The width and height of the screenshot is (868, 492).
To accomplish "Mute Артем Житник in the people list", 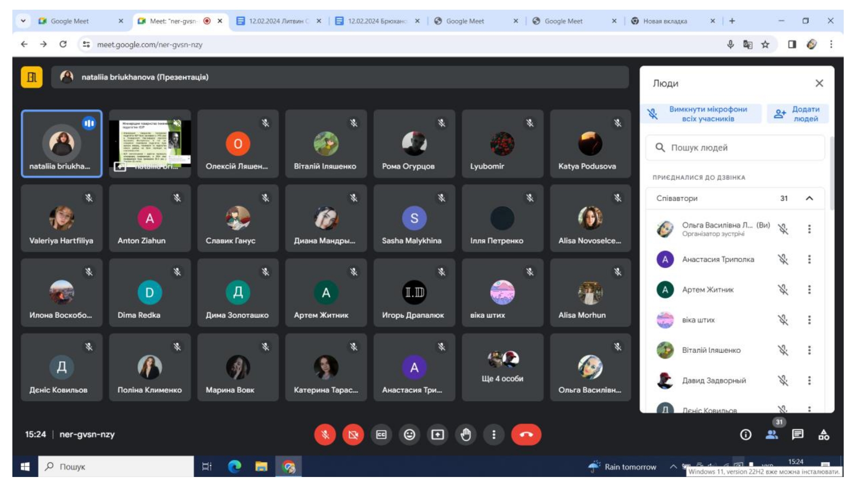I will coord(783,290).
